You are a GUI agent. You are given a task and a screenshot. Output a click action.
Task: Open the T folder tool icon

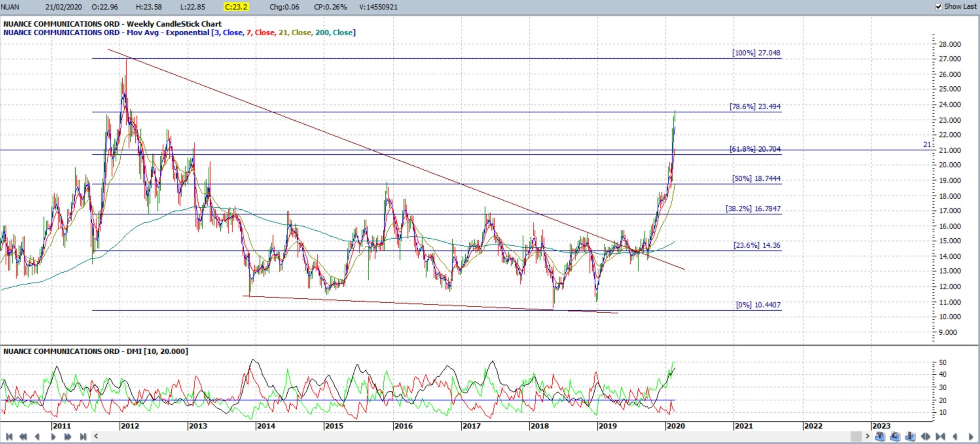pos(880,436)
